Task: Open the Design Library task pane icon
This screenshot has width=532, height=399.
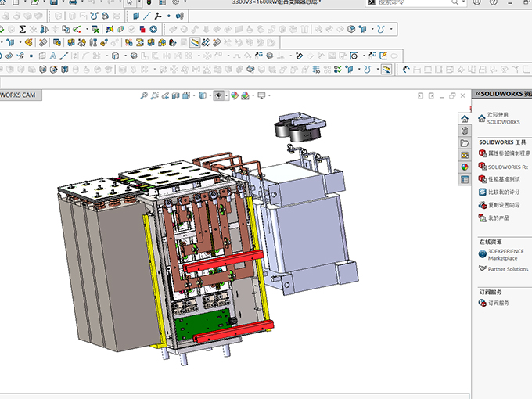Action: pyautogui.click(x=465, y=131)
